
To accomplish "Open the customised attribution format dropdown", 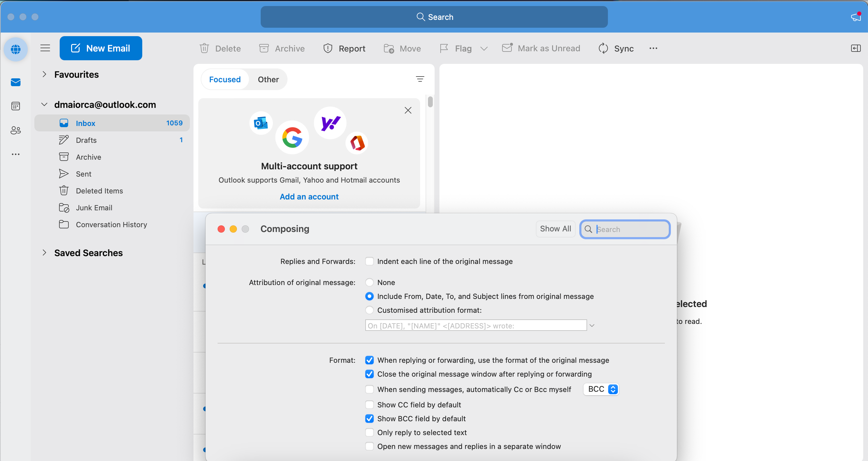I will click(x=592, y=325).
